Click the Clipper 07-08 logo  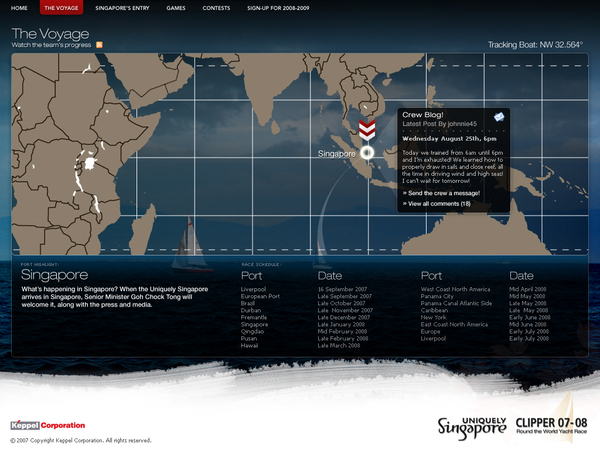coord(551,426)
